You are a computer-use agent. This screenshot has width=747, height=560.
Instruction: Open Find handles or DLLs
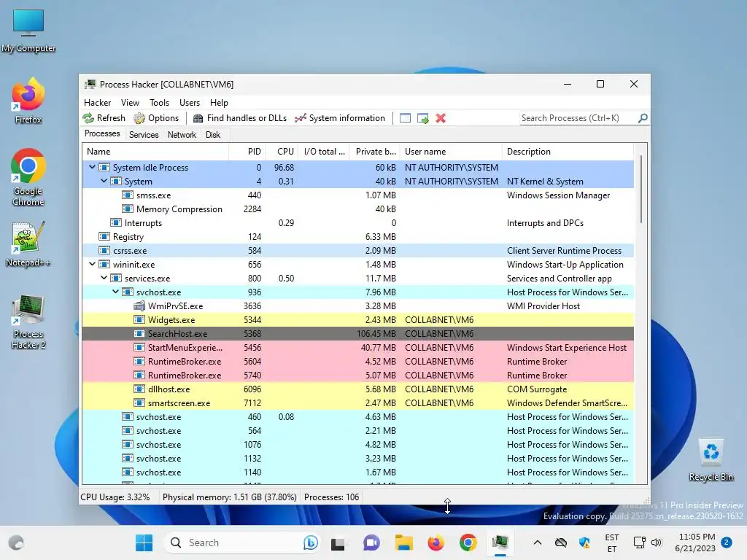239,118
